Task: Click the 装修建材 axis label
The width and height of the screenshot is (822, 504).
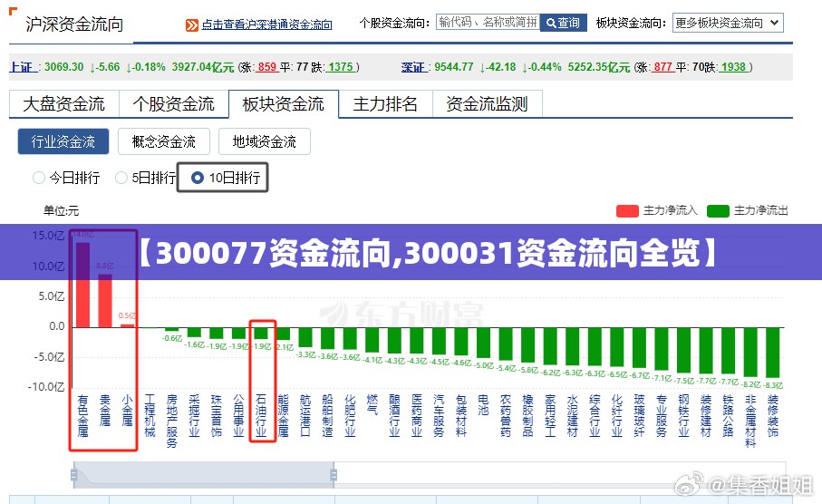Action: (x=706, y=416)
